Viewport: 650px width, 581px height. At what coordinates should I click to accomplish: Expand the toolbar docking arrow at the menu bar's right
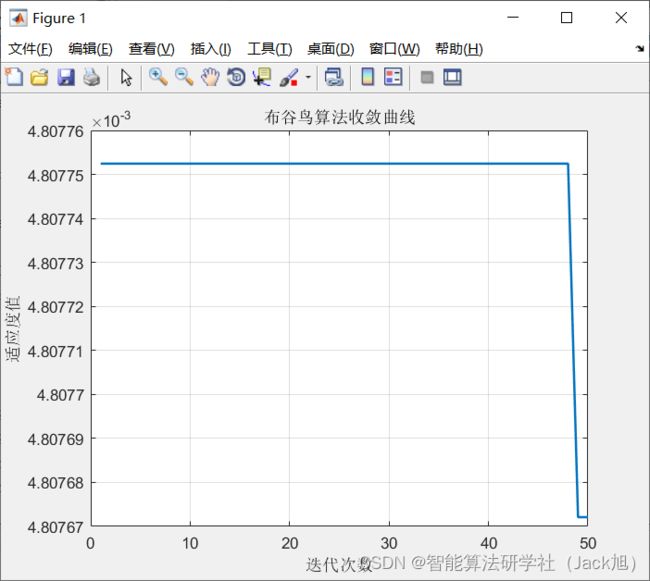(639, 48)
